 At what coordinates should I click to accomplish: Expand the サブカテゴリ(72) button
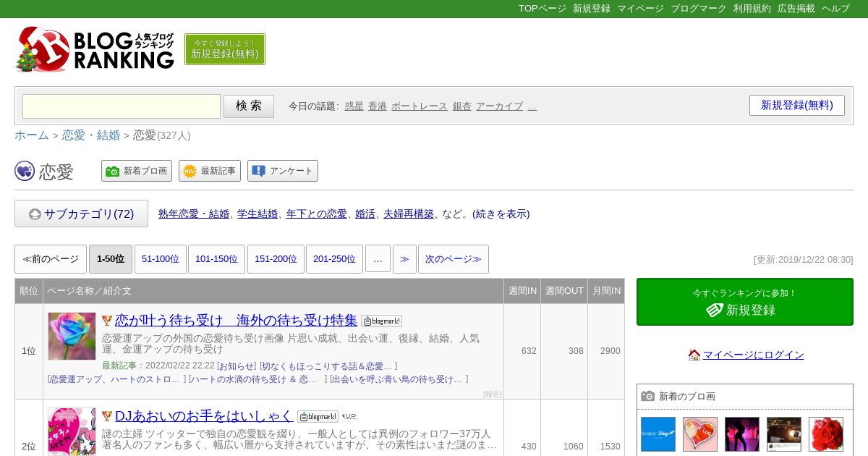81,214
